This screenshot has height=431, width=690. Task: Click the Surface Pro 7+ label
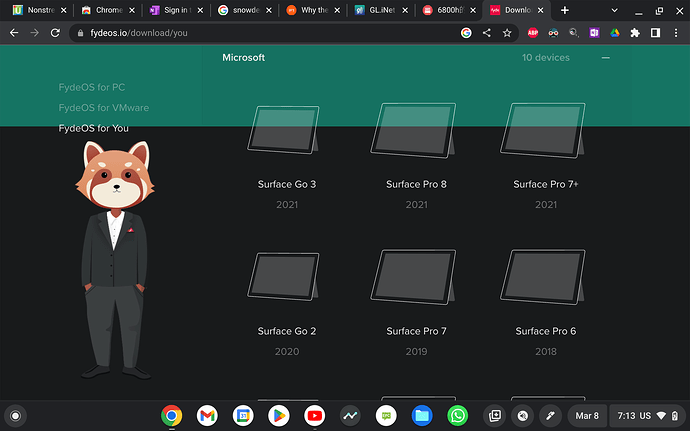[x=546, y=184]
